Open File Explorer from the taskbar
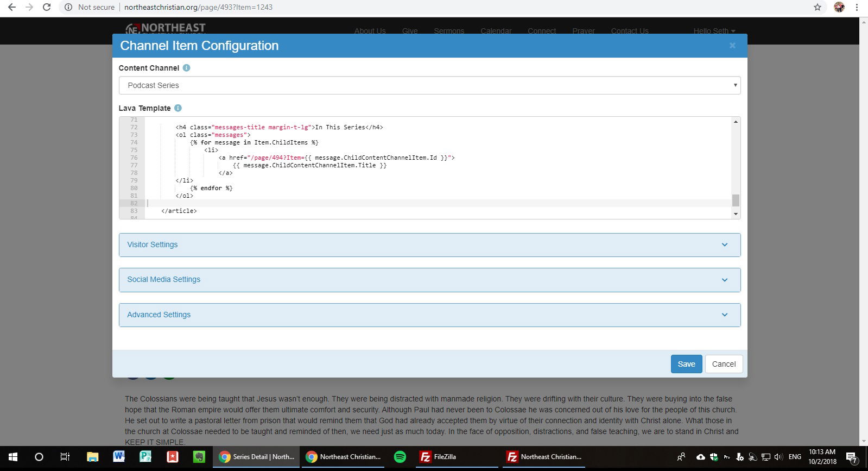The image size is (868, 471). [92, 457]
